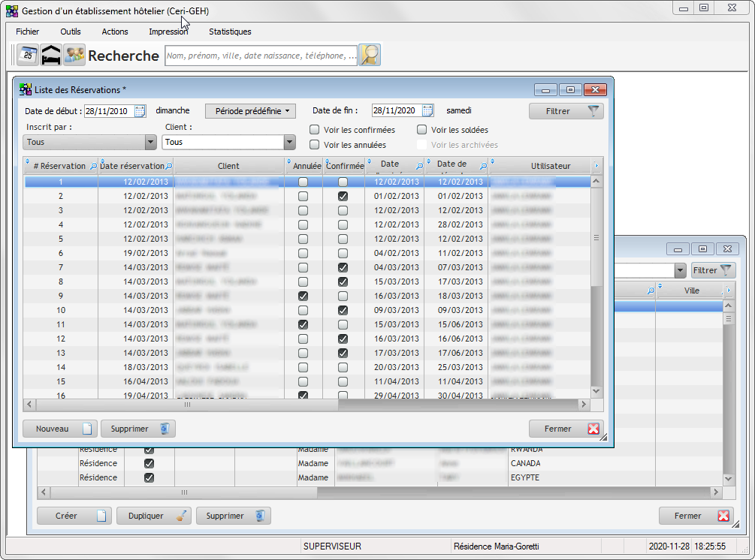This screenshot has width=755, height=560.
Task: Click the magnifier search button
Action: click(x=369, y=55)
